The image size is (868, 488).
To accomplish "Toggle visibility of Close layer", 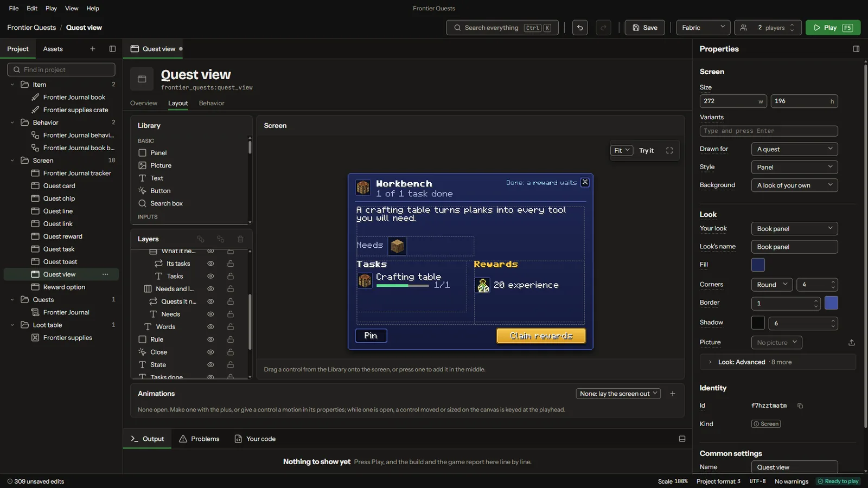I will 210,352.
